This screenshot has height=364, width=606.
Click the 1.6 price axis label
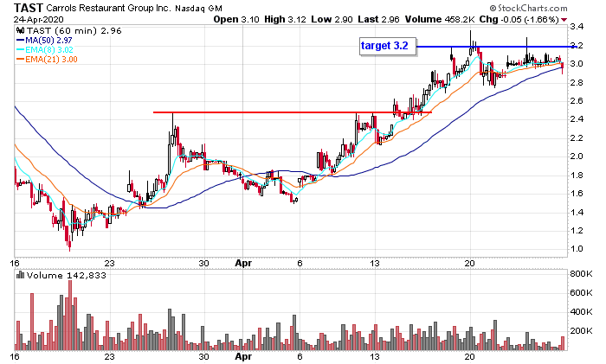click(x=577, y=194)
